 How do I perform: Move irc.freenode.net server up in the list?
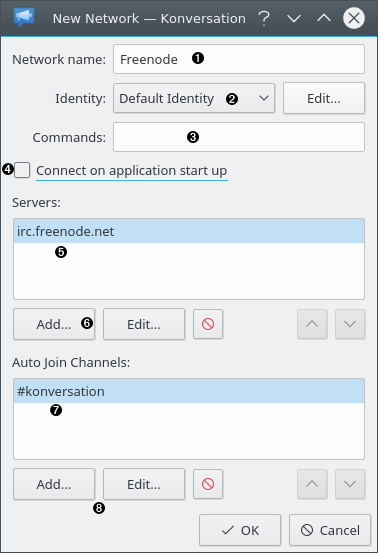(x=312, y=324)
